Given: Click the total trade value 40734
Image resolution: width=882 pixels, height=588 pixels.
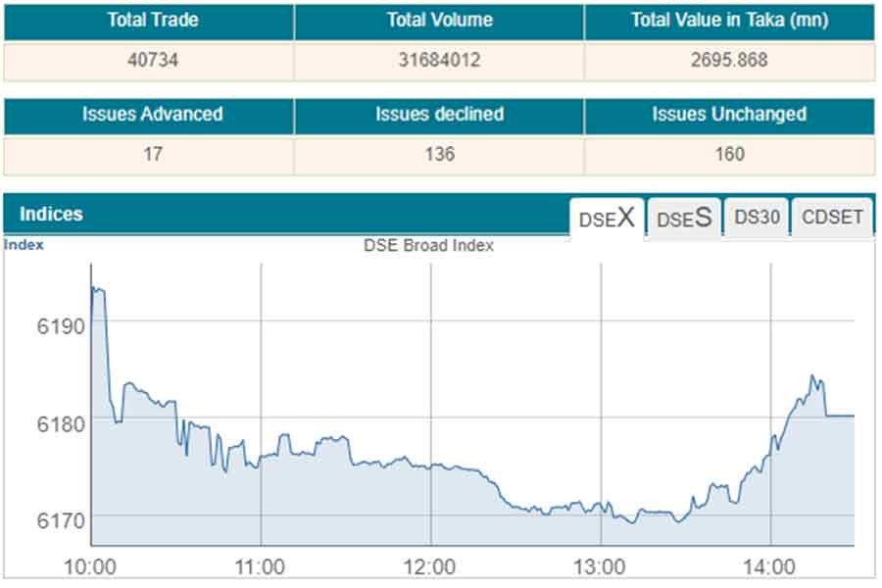Looking at the screenshot, I should coord(152,60).
